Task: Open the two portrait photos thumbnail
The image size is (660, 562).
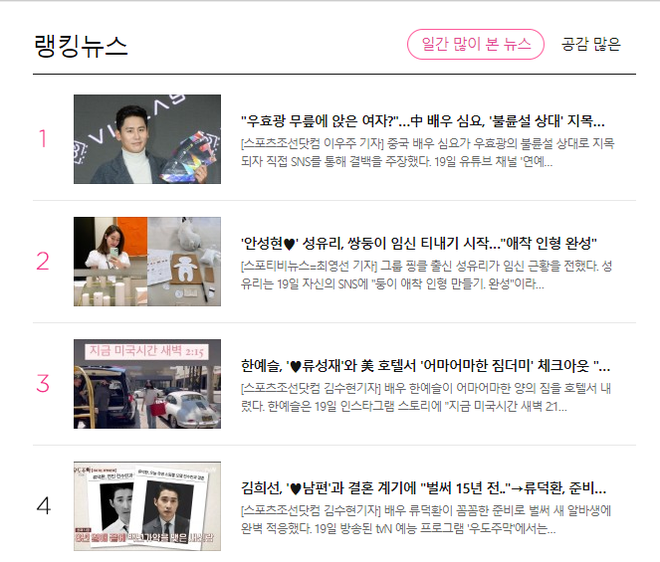Action: click(x=147, y=506)
